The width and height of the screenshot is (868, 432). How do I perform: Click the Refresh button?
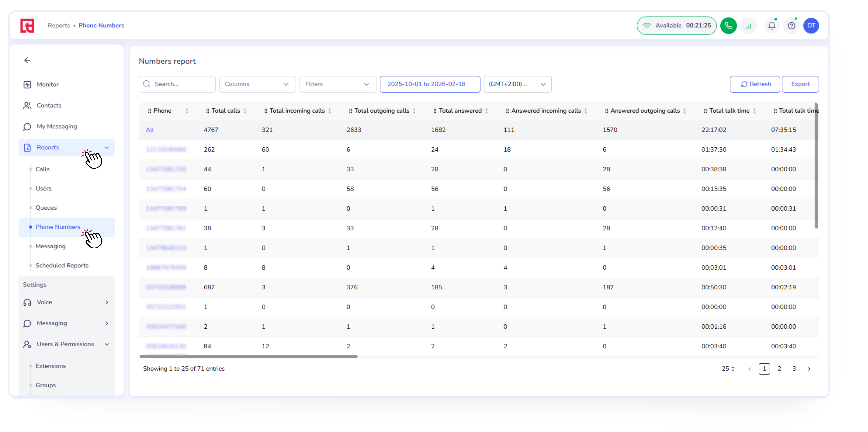pyautogui.click(x=754, y=84)
